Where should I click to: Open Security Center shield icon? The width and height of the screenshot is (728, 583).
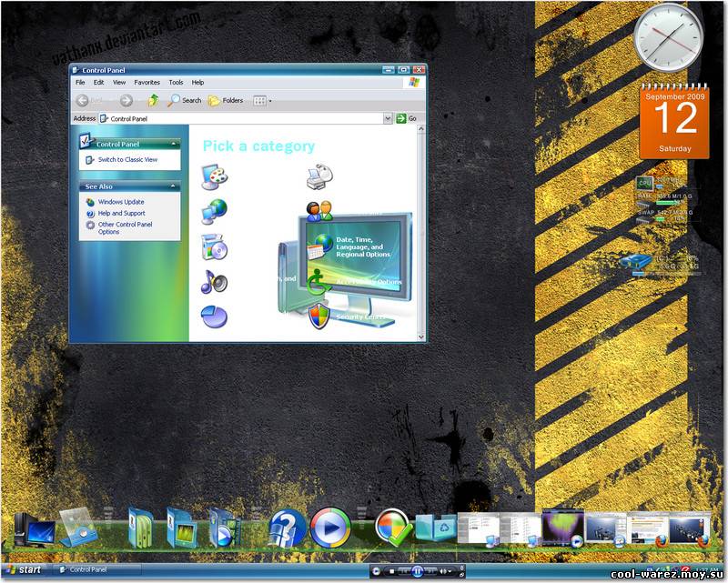point(319,317)
